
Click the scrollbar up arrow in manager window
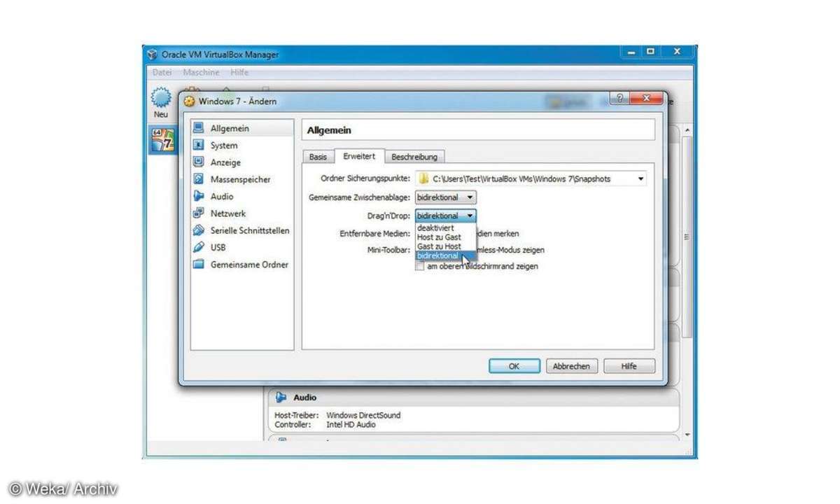[687, 131]
